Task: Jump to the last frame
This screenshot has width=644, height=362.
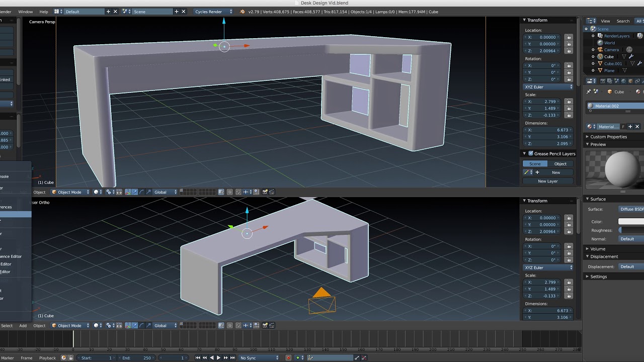Action: [x=233, y=358]
